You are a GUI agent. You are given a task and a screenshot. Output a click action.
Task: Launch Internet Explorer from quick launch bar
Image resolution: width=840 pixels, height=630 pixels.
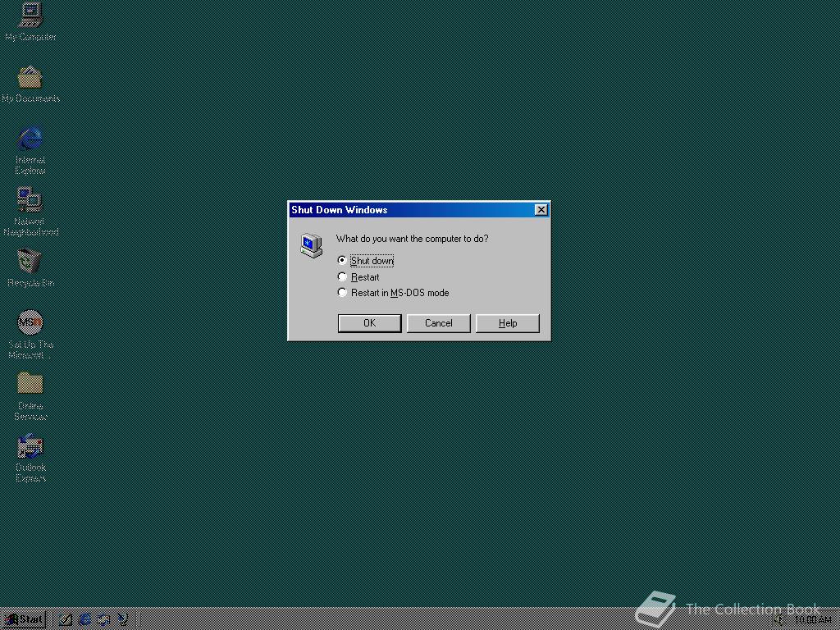pos(84,619)
